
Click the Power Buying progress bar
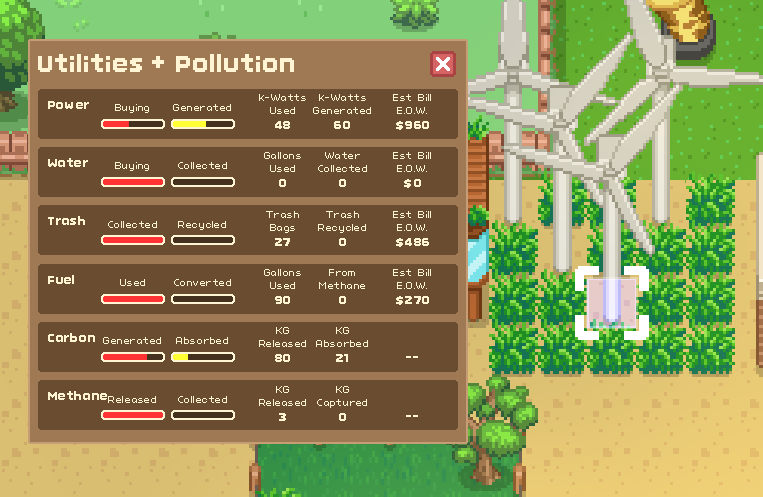(x=133, y=124)
